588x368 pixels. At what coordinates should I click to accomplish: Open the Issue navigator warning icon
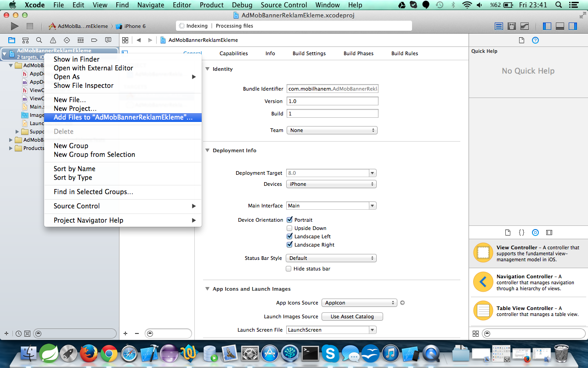(53, 40)
